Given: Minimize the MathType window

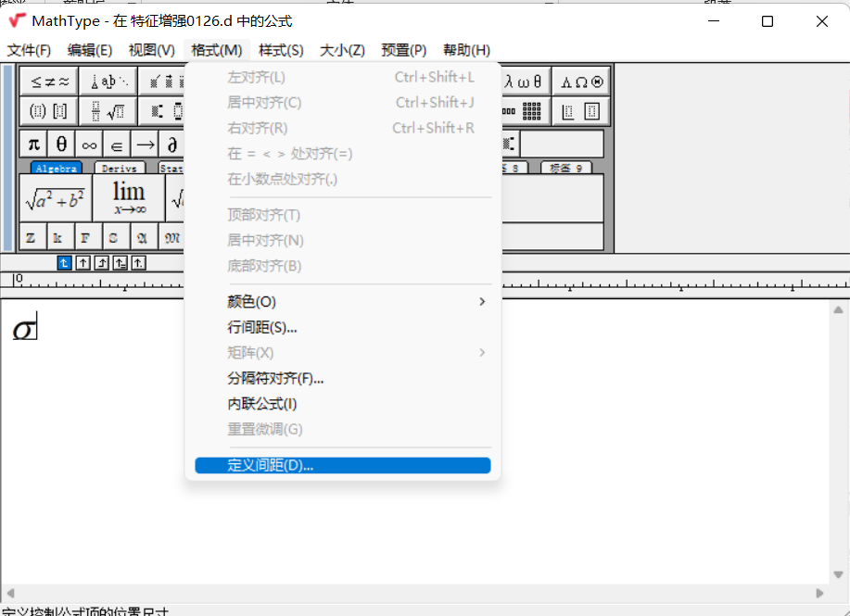Looking at the screenshot, I should tap(714, 21).
